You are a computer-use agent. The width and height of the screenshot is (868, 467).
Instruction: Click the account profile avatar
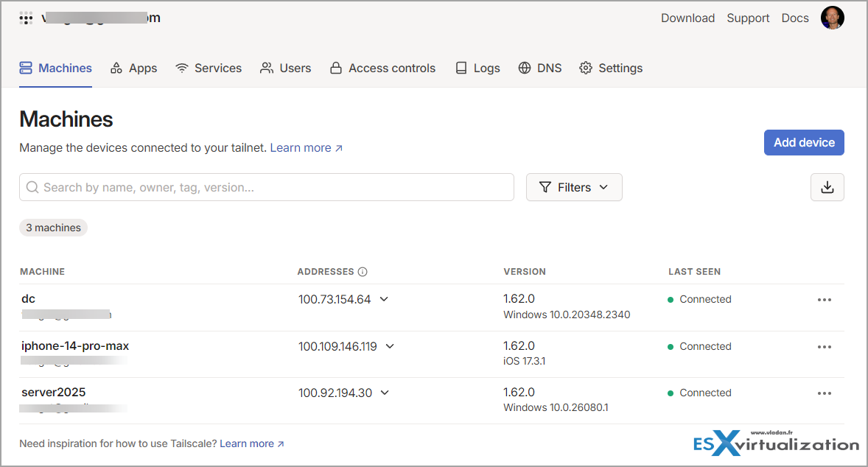point(833,18)
